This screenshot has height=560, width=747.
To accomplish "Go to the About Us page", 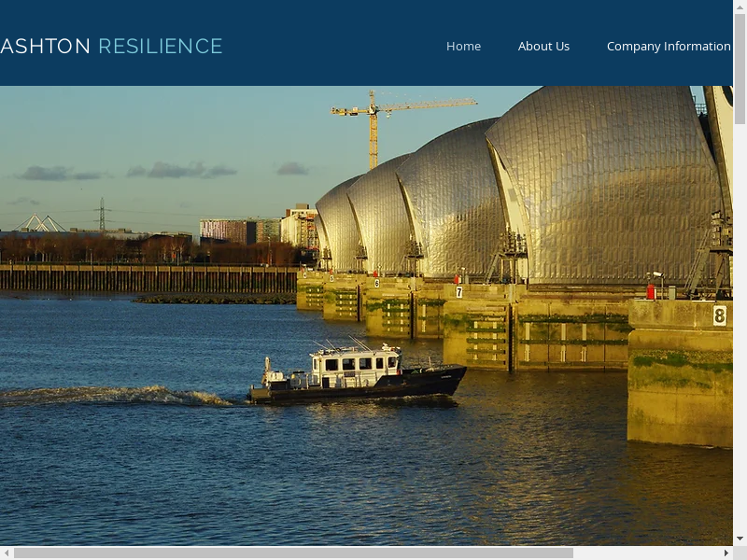I will (543, 46).
